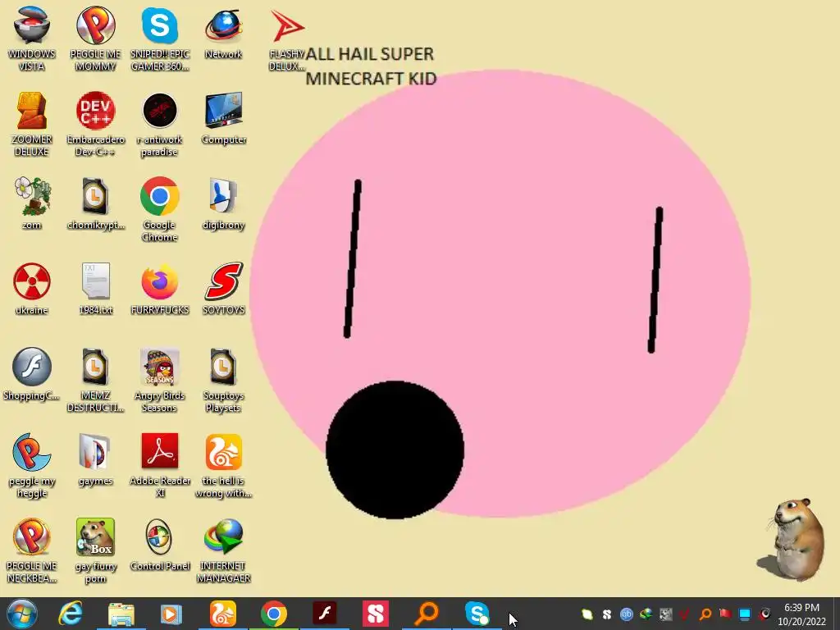
Task: Open the Souptoys Playsets shortcut
Action: [x=223, y=380]
